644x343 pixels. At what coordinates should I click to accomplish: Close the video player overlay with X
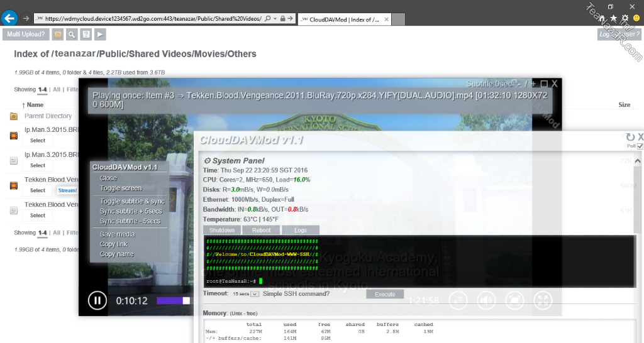(x=555, y=84)
